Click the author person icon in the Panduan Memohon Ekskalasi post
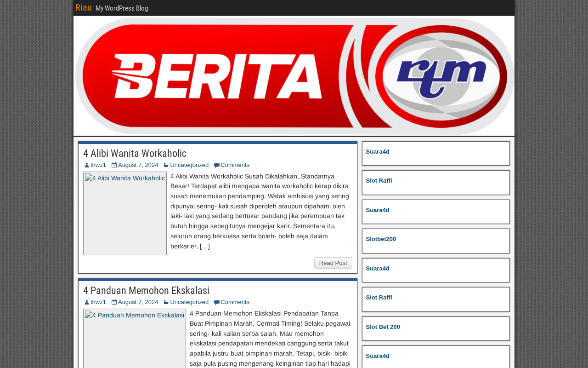This screenshot has height=368, width=588. (87, 302)
